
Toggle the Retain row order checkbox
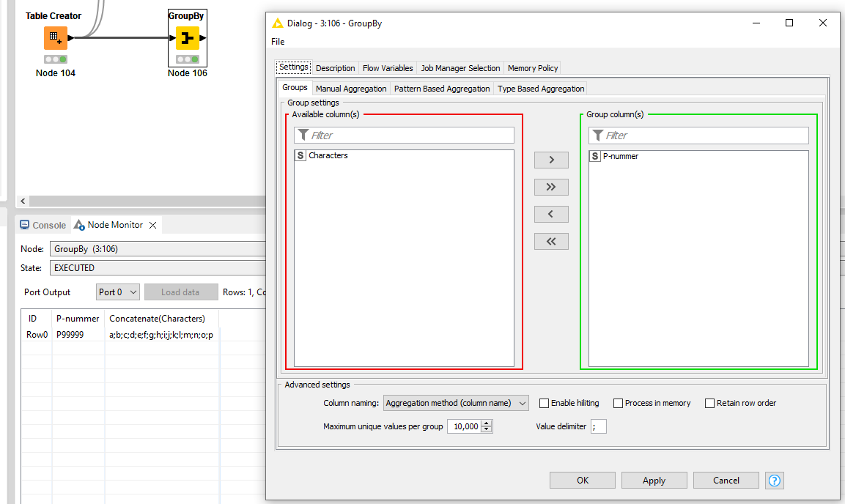tap(709, 403)
